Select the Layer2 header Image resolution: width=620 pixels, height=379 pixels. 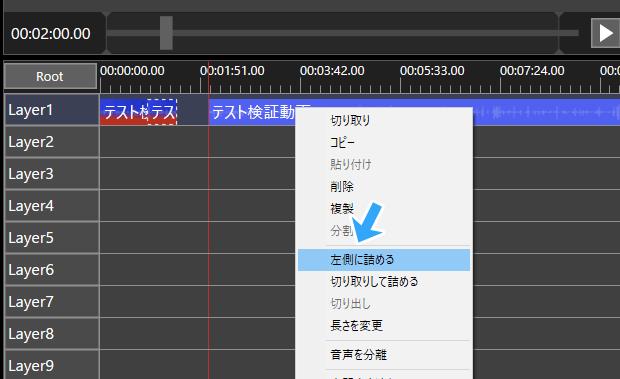click(51, 141)
